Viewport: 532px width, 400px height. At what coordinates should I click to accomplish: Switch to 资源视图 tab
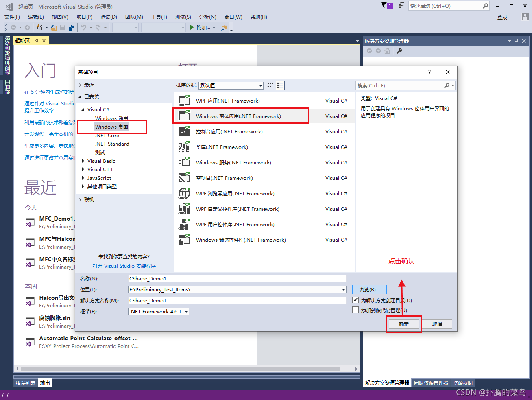tap(463, 383)
